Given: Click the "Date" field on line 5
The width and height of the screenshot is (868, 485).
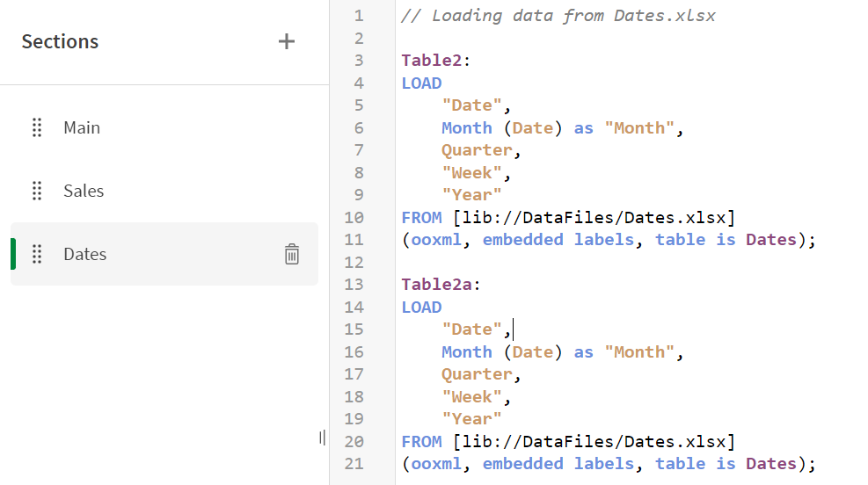Looking at the screenshot, I should coord(471,105).
